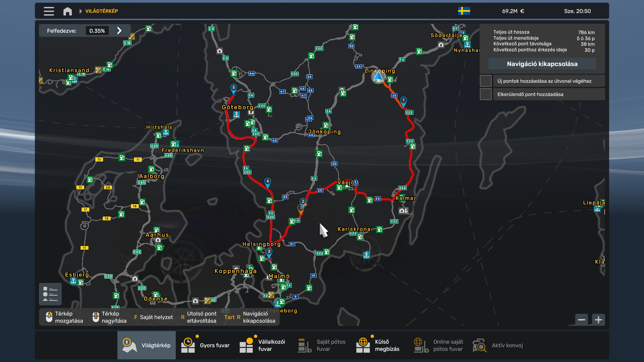Click the photo spot camera icon near Kalmar

(404, 211)
